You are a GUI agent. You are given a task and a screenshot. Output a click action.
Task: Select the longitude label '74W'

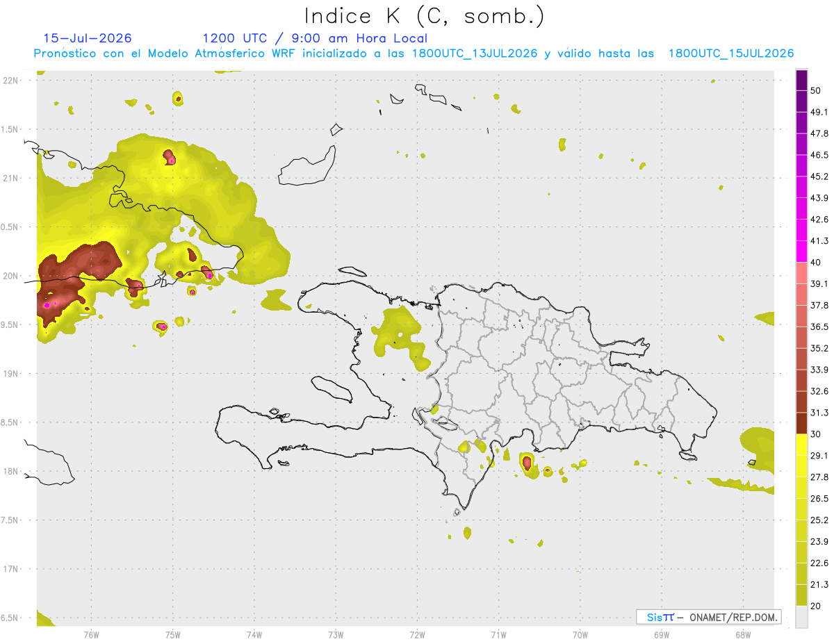point(254,635)
